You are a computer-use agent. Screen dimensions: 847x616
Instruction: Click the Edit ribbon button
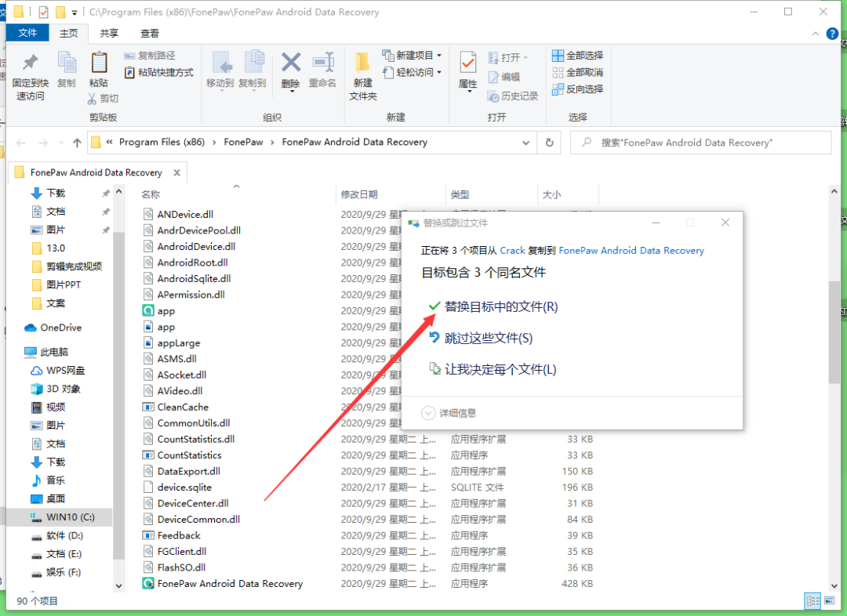point(504,77)
